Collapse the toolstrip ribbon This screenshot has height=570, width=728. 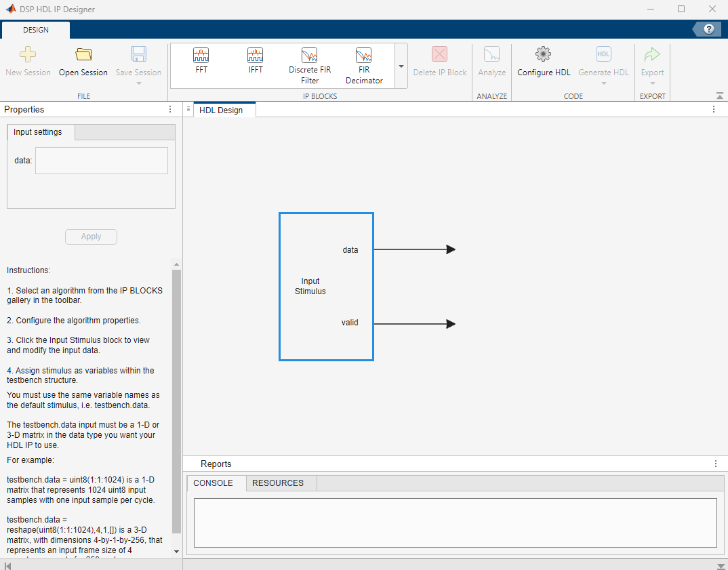(719, 96)
